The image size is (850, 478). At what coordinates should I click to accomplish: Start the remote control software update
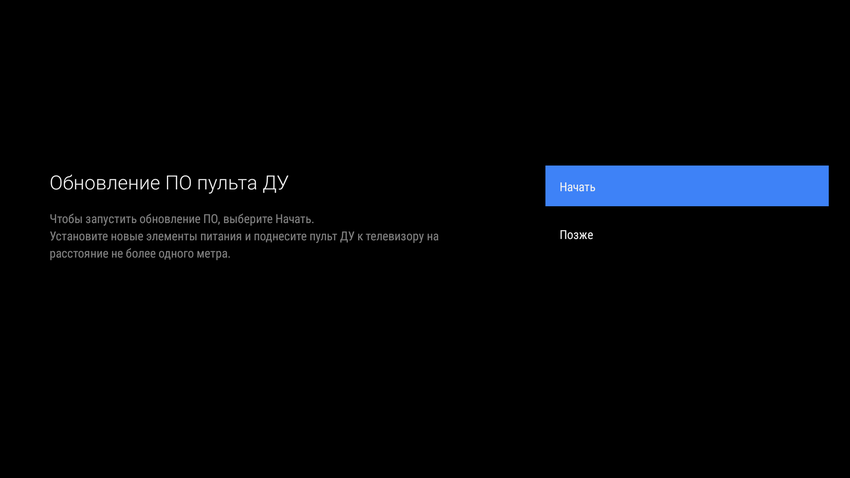(x=686, y=186)
